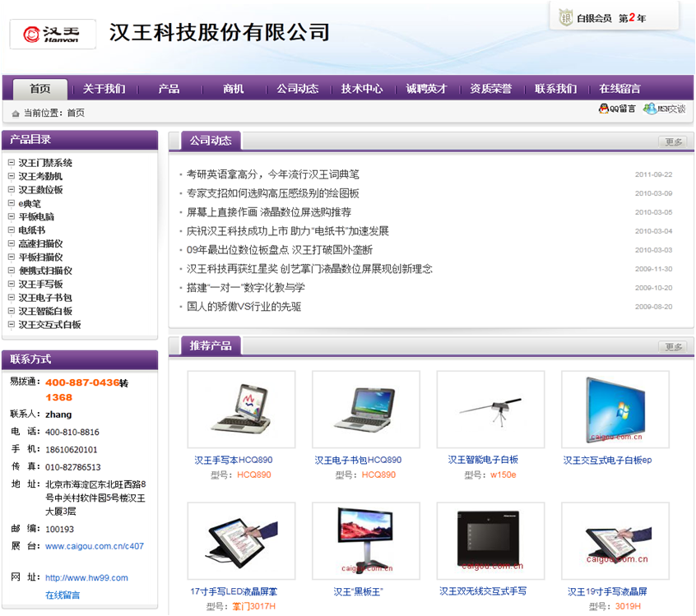Open 产品 navigation menu

tap(169, 89)
